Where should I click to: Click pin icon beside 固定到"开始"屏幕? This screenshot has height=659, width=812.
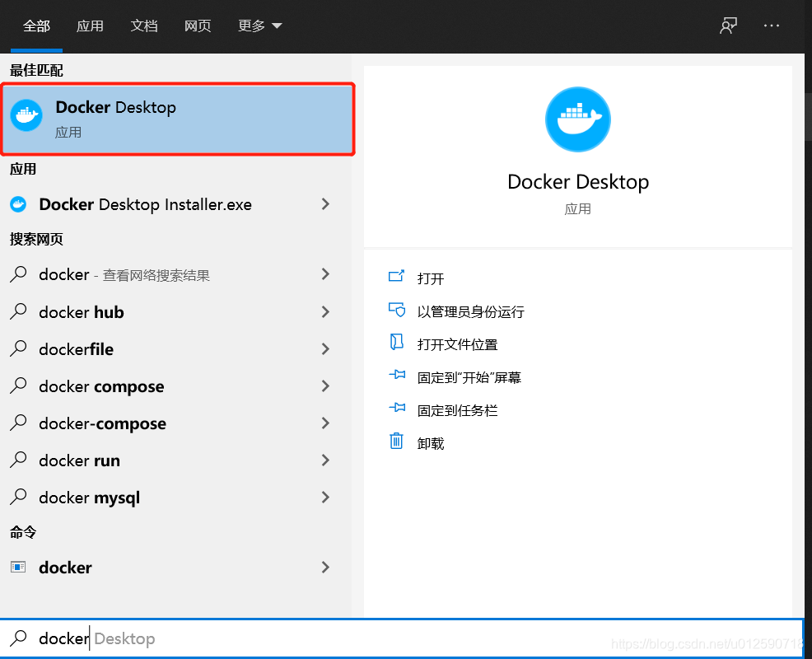coord(397,375)
